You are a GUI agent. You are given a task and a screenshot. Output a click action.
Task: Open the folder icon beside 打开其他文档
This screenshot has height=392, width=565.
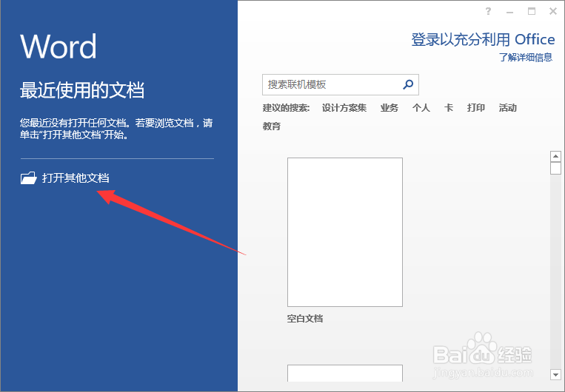(x=28, y=178)
